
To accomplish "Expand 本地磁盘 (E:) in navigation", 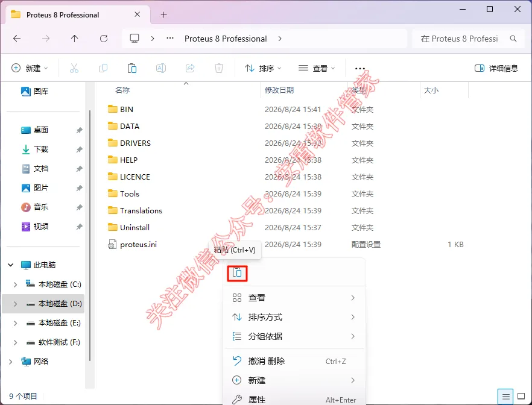I will tap(15, 323).
